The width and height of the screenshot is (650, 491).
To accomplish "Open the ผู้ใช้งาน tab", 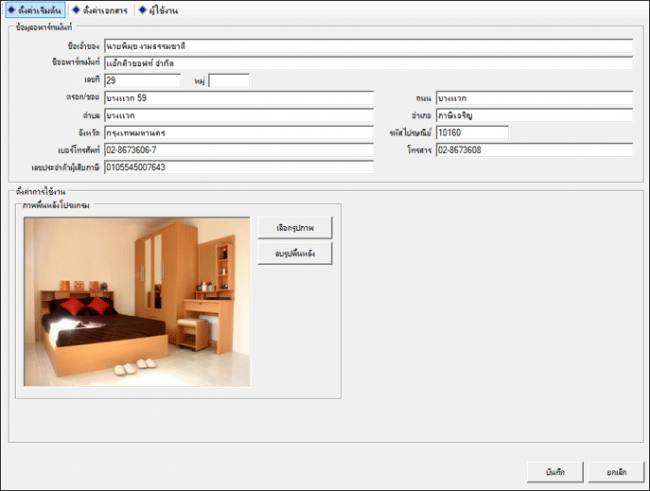I will pyautogui.click(x=158, y=10).
